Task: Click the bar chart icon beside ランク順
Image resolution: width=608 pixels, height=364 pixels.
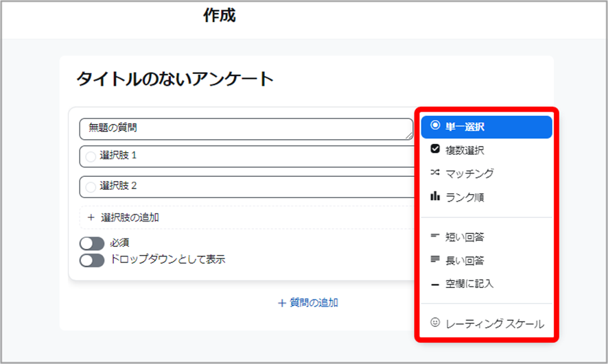Action: pos(435,196)
